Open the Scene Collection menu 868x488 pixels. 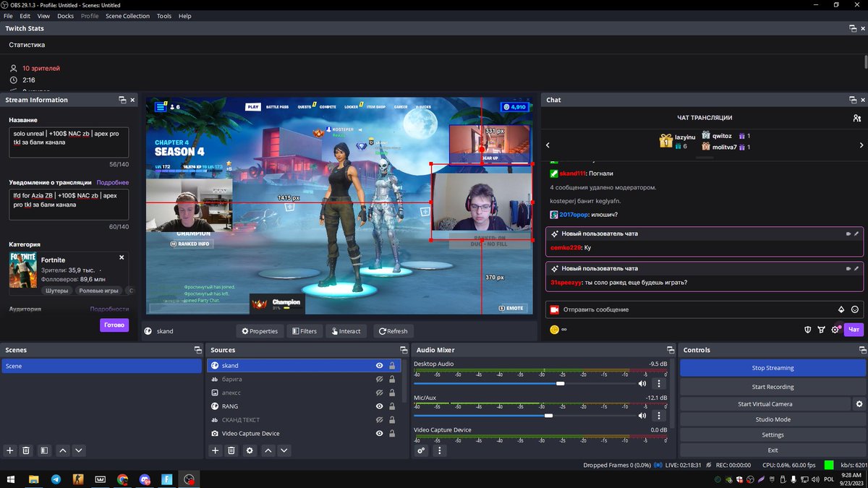coord(127,16)
